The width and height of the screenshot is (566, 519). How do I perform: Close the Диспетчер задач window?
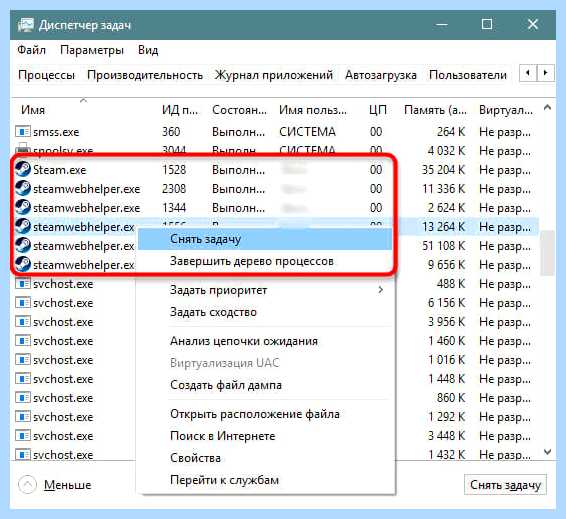point(533,25)
